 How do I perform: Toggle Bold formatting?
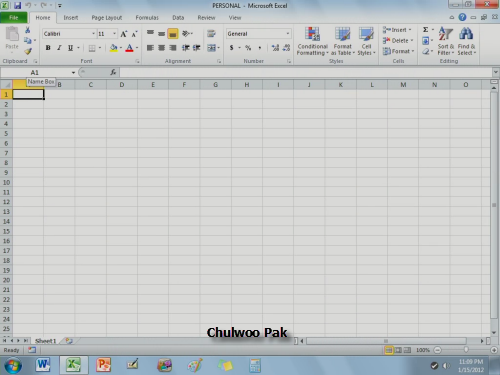(48, 48)
